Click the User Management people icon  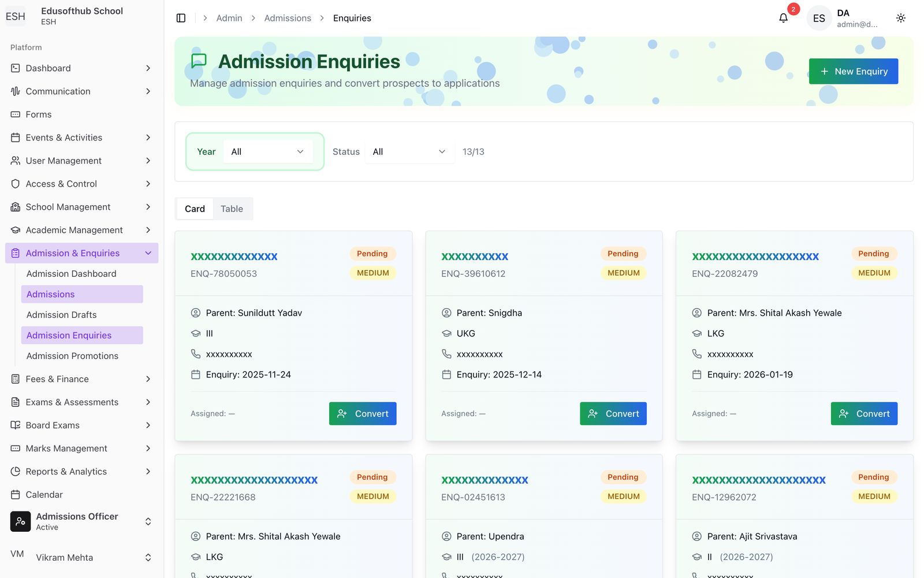point(16,161)
